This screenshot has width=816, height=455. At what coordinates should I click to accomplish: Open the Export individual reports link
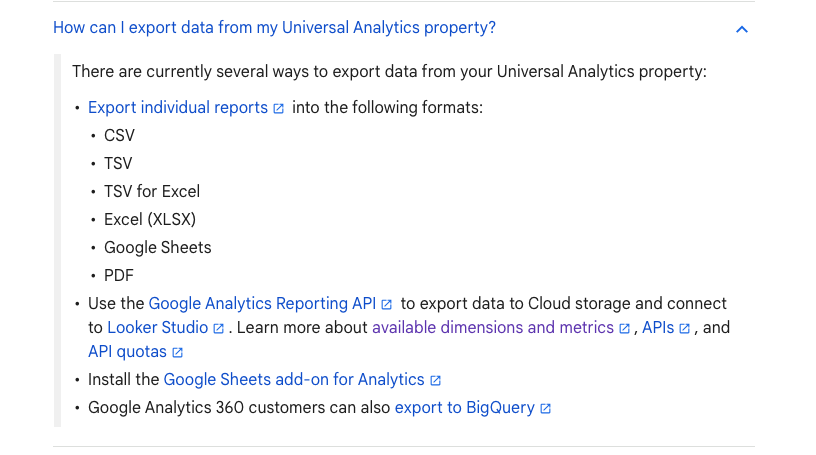177,107
